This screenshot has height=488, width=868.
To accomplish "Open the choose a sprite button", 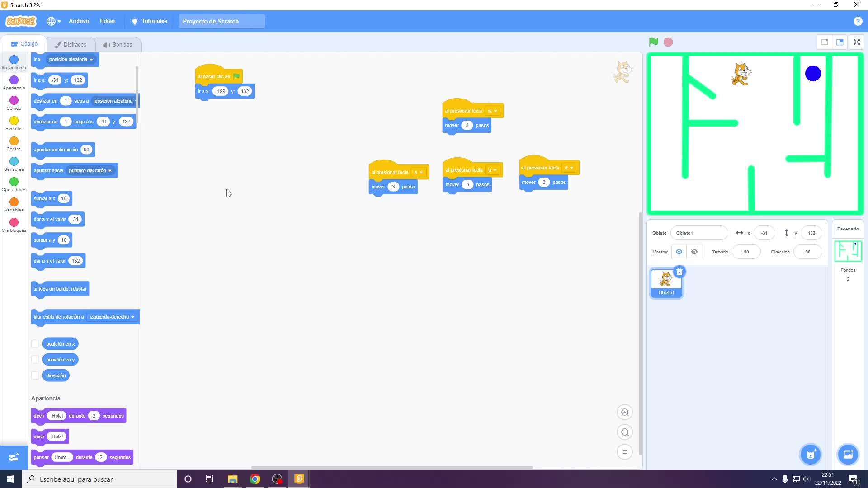I will coord(811,454).
